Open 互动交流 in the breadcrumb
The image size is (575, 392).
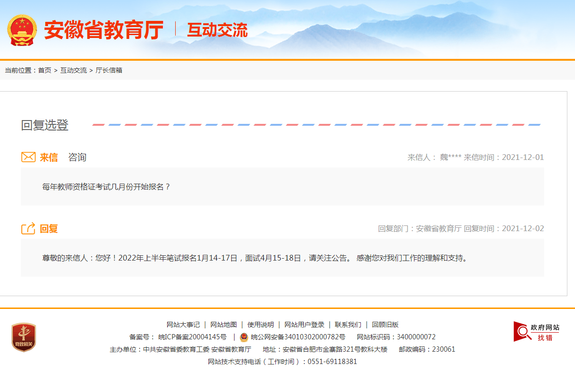click(74, 70)
